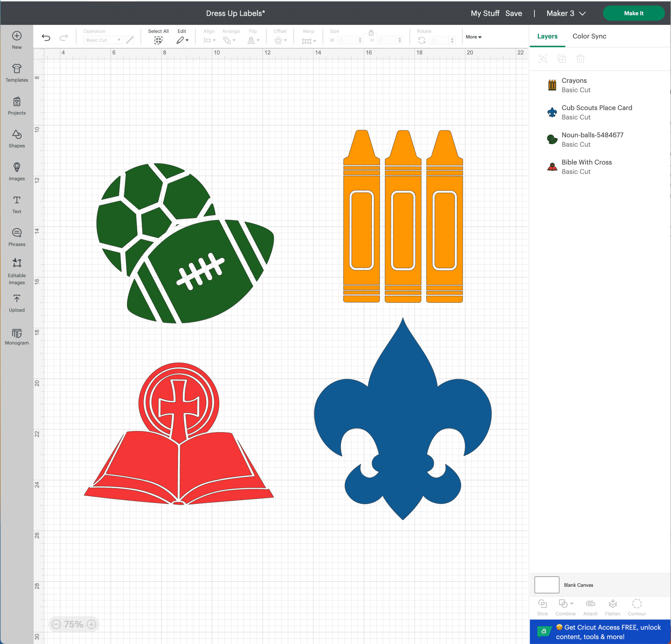The image size is (671, 644).
Task: Open the Templates panel
Action: point(16,72)
